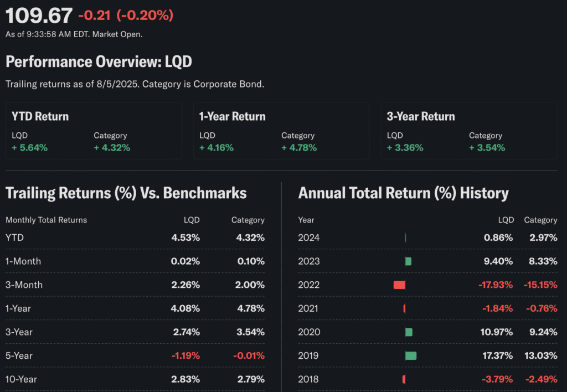
Task: Click Category 2019 return 13.03%
Action: click(541, 356)
